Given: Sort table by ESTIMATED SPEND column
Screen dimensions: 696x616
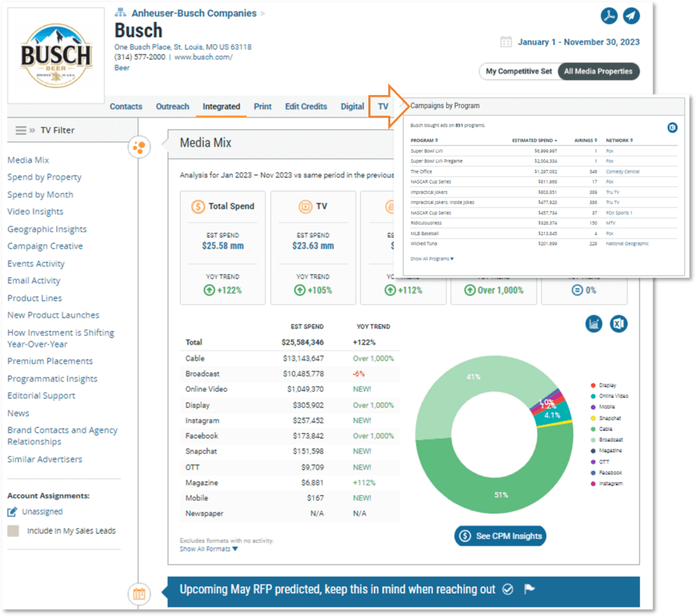Looking at the screenshot, I should [534, 140].
